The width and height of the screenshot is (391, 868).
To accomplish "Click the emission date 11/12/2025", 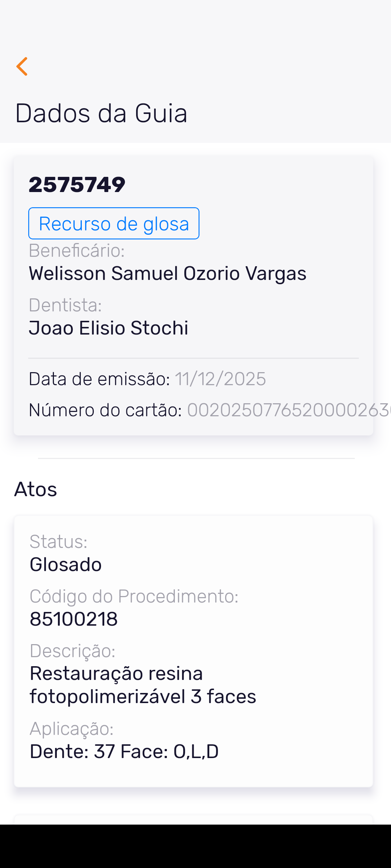I will coord(220,379).
